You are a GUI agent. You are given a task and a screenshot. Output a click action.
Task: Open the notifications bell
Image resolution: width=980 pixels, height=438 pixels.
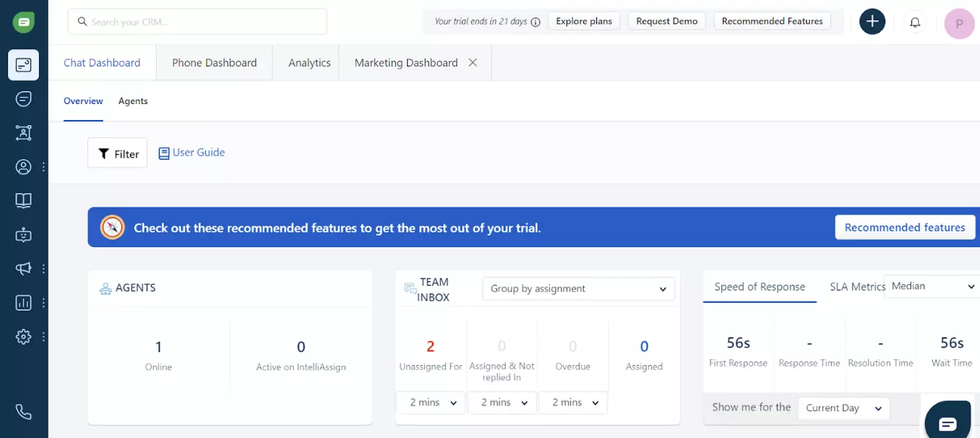pos(915,22)
